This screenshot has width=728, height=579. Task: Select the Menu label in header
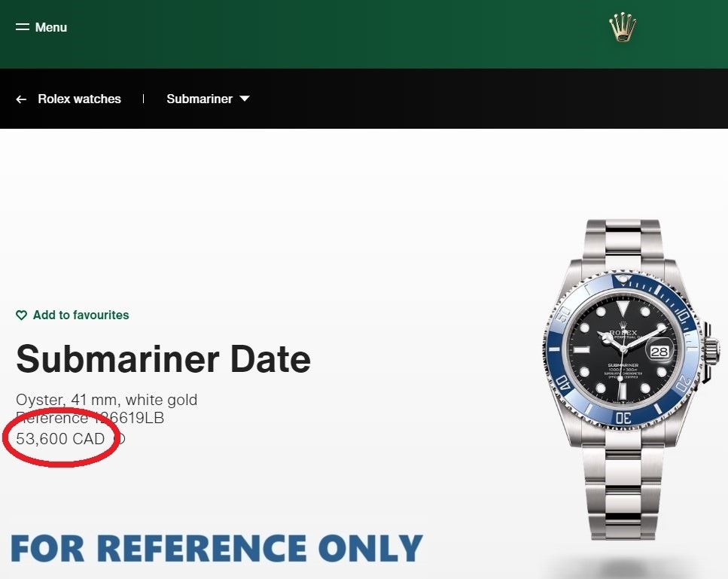(51, 27)
